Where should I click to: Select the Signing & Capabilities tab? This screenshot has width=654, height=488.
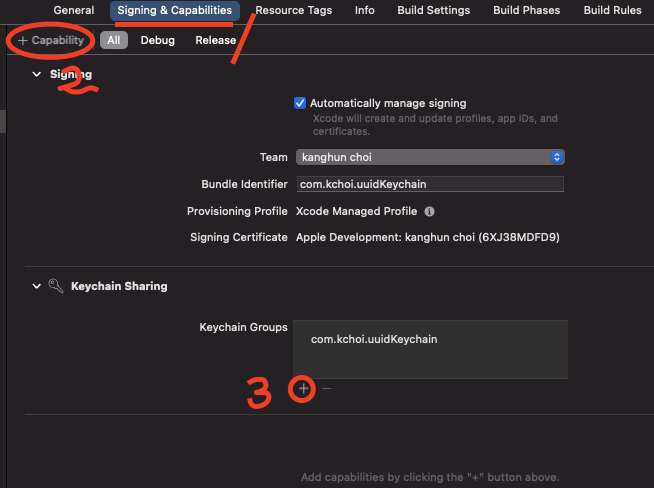click(175, 10)
